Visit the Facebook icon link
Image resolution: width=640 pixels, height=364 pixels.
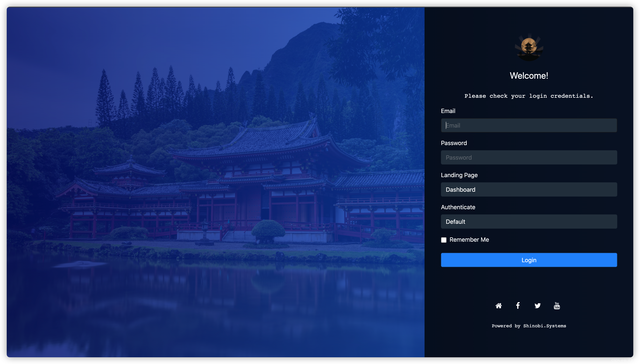(x=518, y=305)
